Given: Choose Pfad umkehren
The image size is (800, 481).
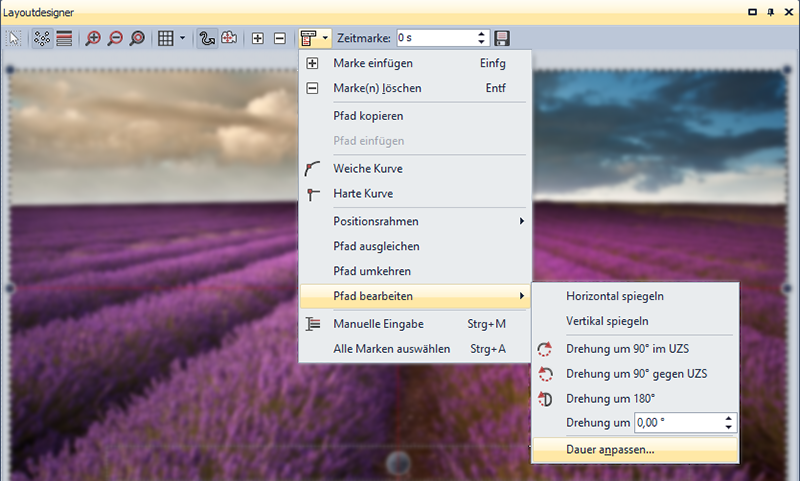Looking at the screenshot, I should click(415, 271).
